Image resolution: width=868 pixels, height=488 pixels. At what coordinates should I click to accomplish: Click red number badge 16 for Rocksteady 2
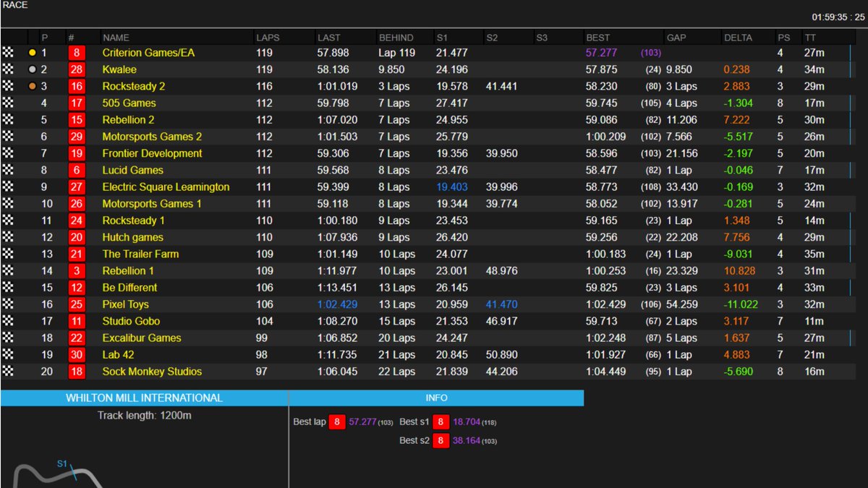click(x=77, y=86)
